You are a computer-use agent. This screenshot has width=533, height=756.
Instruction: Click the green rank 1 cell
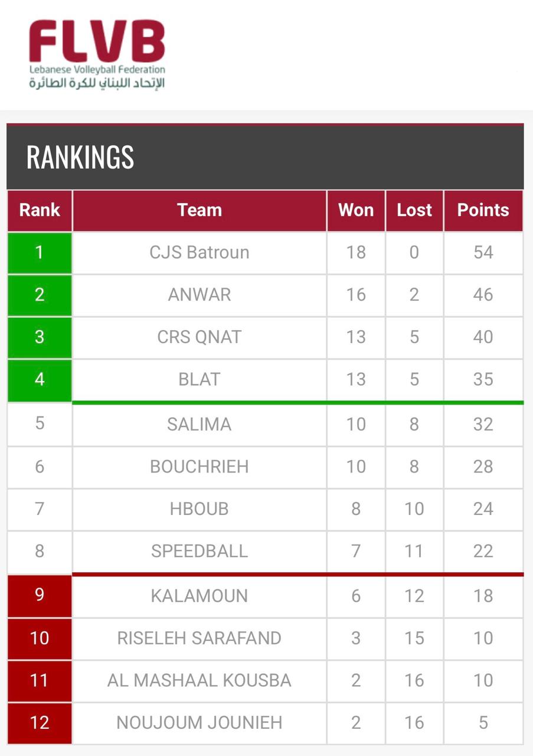(40, 253)
